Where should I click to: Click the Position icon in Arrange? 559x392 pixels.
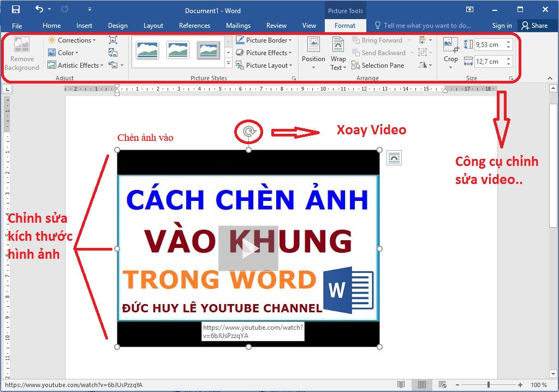point(313,45)
